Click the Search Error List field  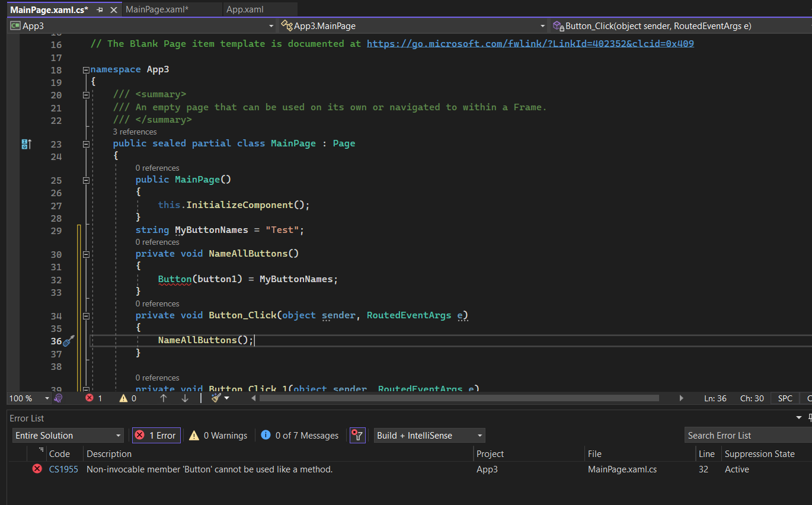[x=747, y=436]
